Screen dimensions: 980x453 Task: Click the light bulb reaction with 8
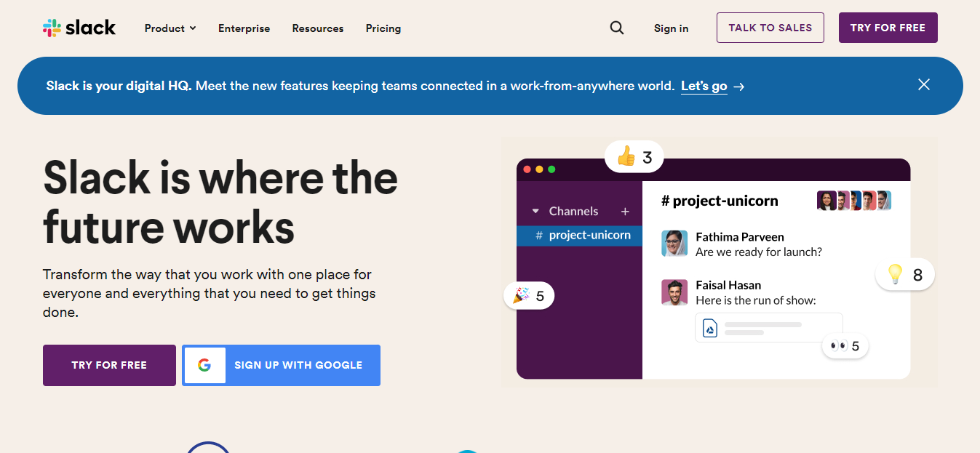click(x=905, y=274)
